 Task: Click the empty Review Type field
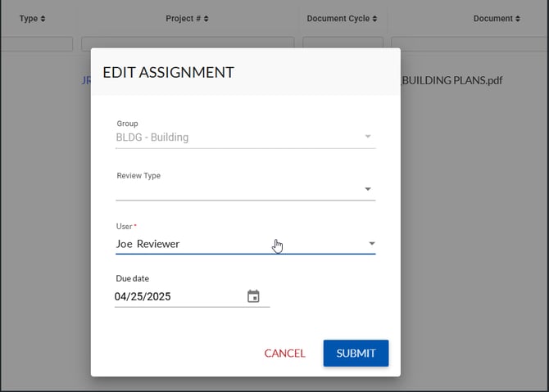coord(234,190)
